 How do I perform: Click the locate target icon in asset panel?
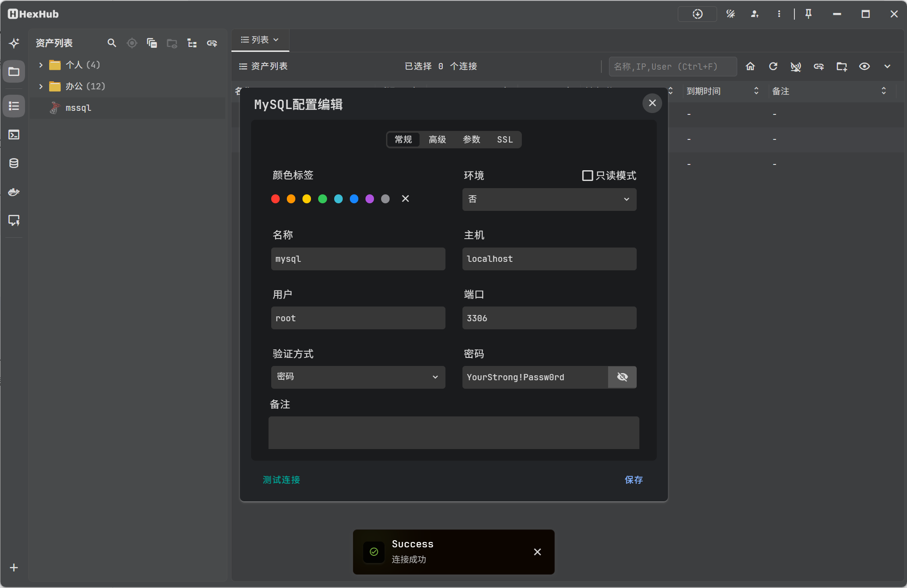tap(132, 43)
